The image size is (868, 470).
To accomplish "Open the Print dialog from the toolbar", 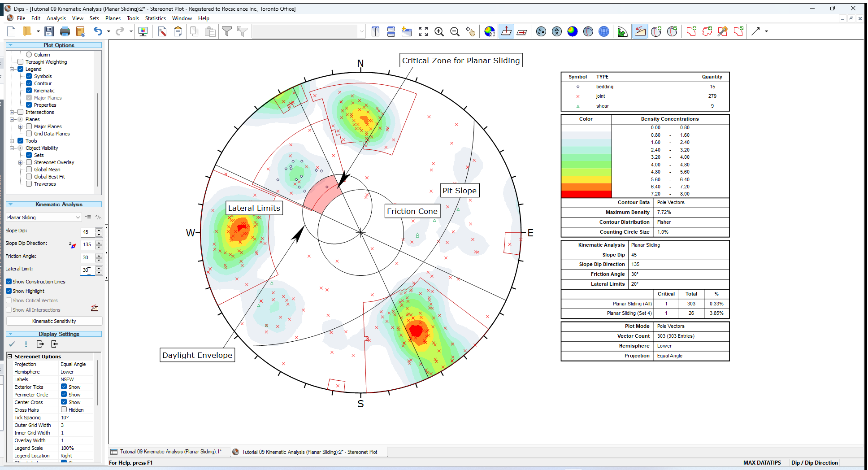I will (65, 31).
